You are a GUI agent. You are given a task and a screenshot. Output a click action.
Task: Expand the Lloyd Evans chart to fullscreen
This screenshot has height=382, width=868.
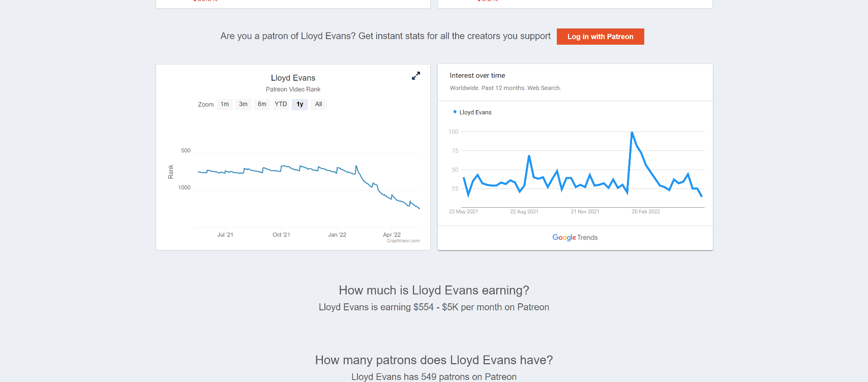click(x=416, y=76)
